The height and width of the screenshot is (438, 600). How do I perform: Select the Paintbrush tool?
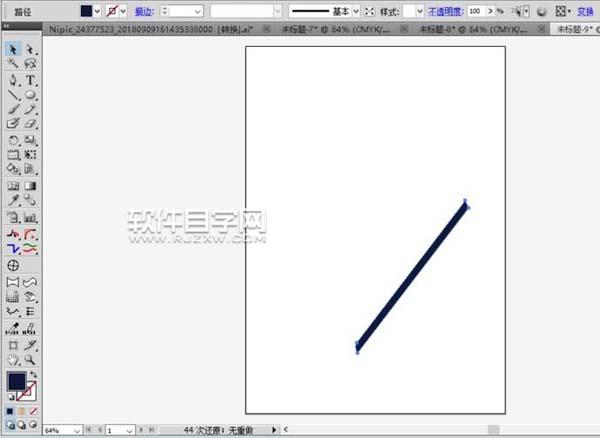13,109
